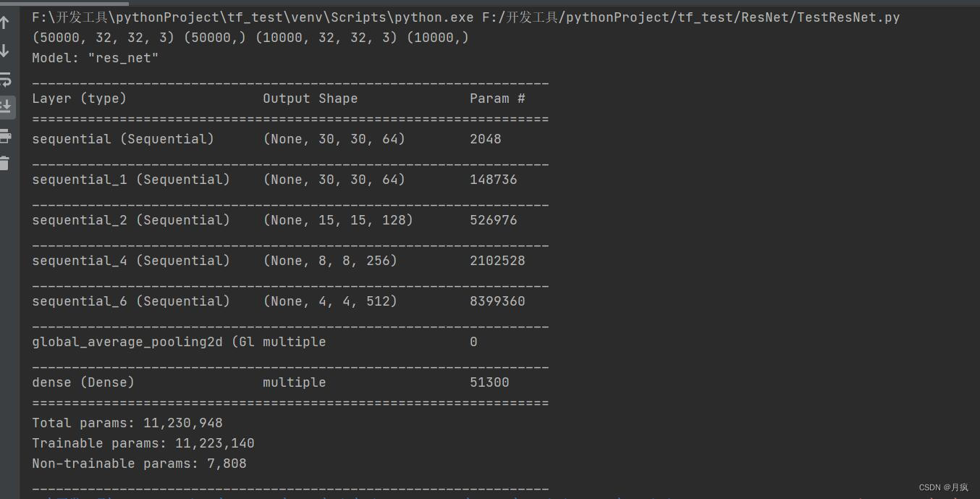Screen dimensions: 980x499
Task: Click 'sequential_6 (Sequential)' layer name
Action: coord(131,301)
